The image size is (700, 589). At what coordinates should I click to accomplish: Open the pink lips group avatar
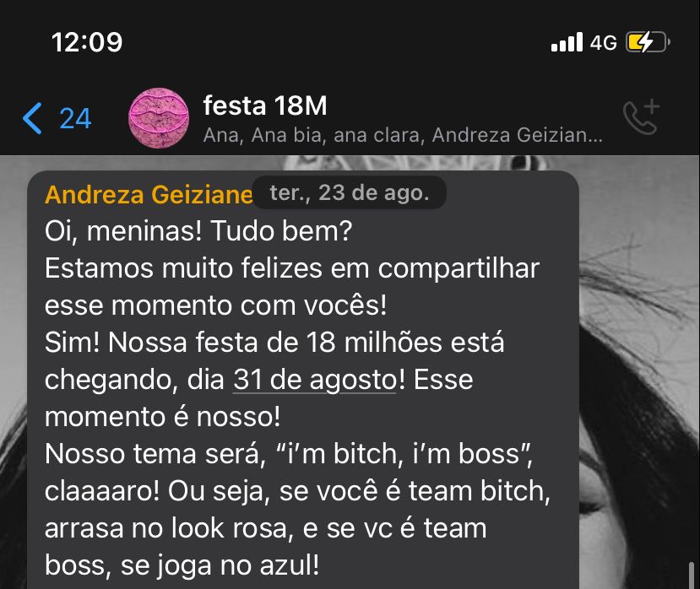coord(159,118)
